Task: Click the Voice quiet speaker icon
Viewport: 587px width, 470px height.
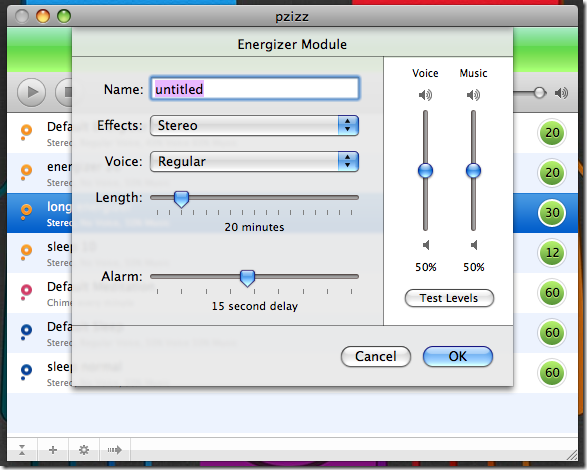Action: [426, 245]
